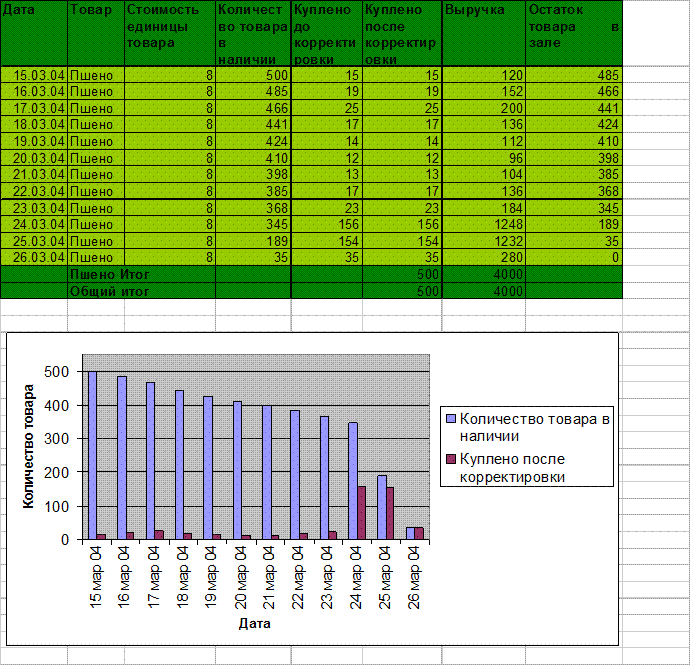Image resolution: width=691 pixels, height=666 pixels.
Task: Click remaining stock cell 189
Action: click(x=574, y=224)
